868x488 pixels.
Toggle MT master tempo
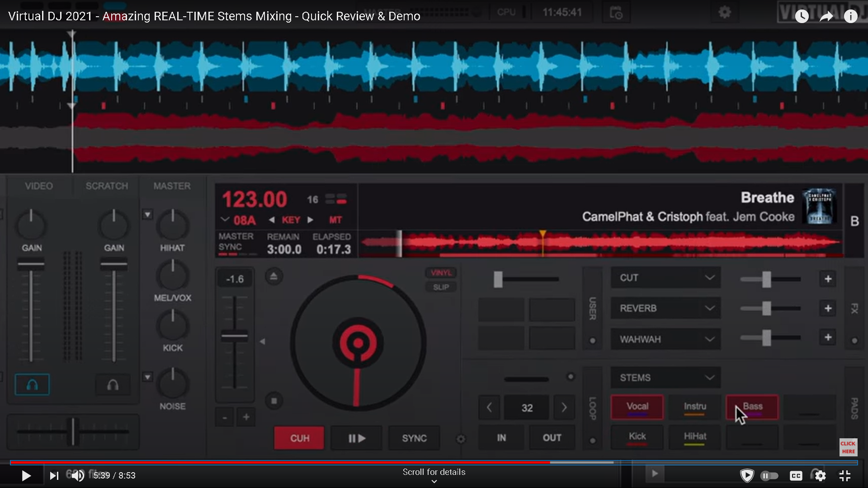point(335,220)
